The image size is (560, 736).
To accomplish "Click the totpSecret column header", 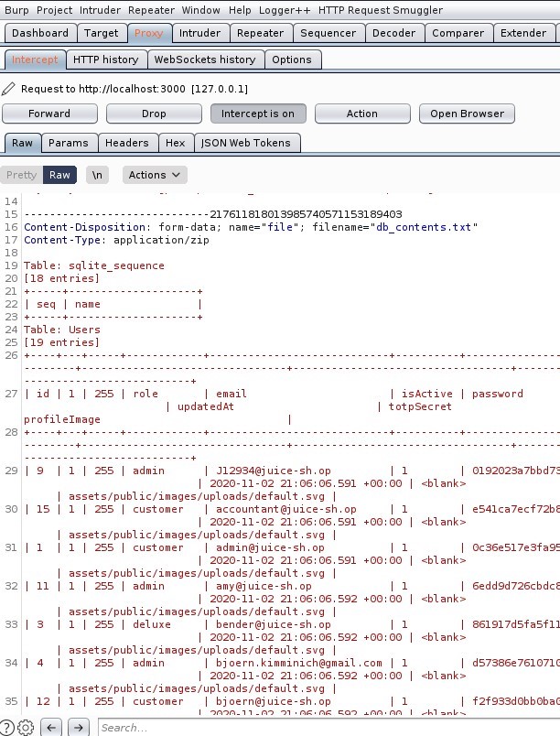I will tap(420, 406).
